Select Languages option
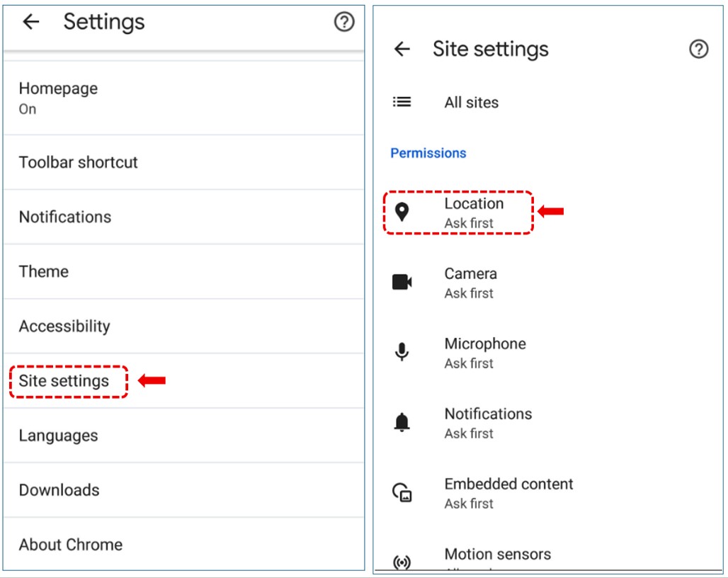728x578 pixels. [x=59, y=436]
